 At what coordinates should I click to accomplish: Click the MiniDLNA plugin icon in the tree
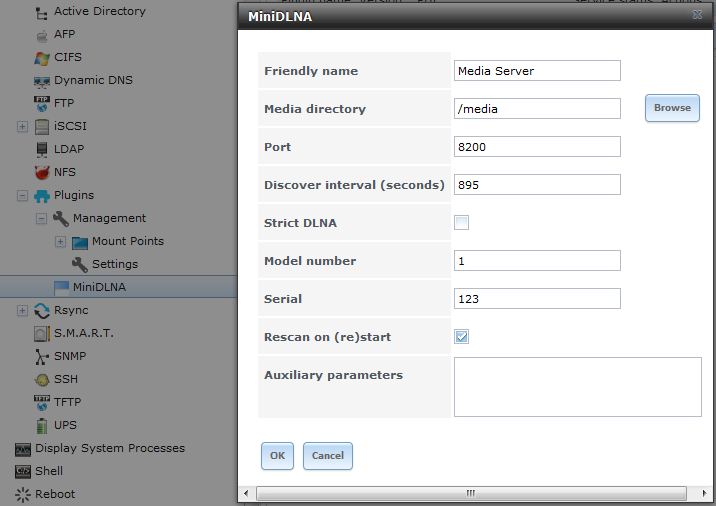pos(61,287)
